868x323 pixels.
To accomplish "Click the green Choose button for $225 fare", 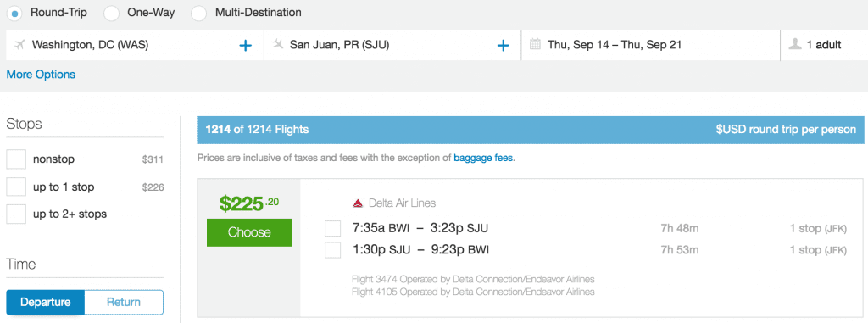I will 250,232.
